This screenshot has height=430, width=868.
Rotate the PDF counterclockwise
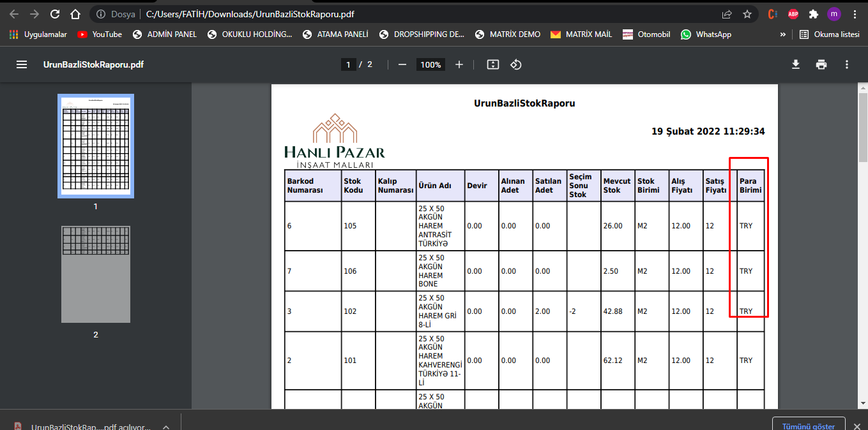pyautogui.click(x=516, y=64)
